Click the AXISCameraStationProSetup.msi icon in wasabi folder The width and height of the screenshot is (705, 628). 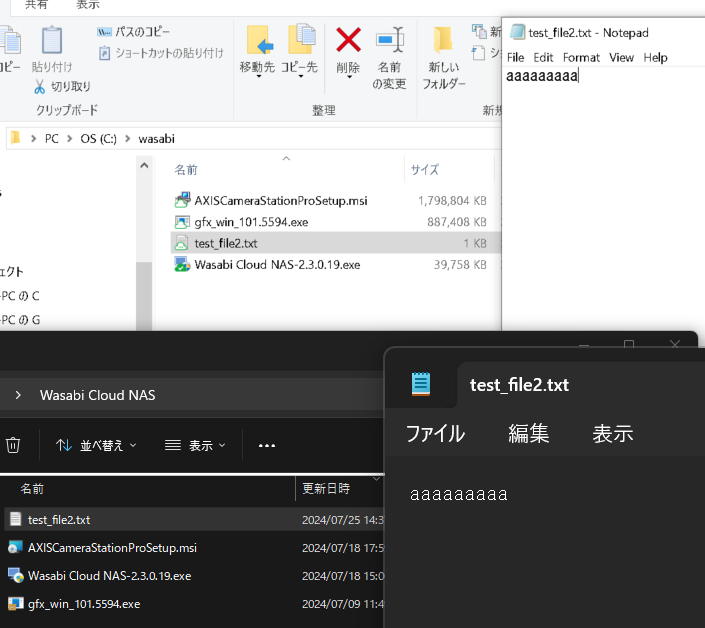[182, 200]
